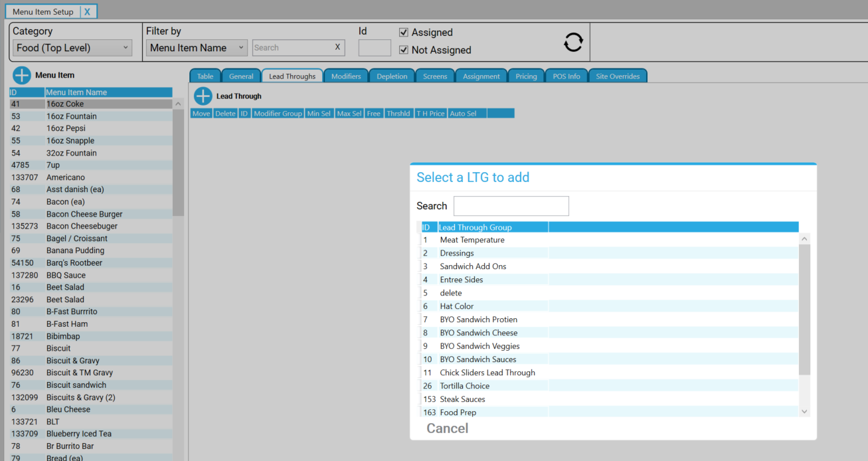Toggle the Not Assigned checkbox

point(403,50)
